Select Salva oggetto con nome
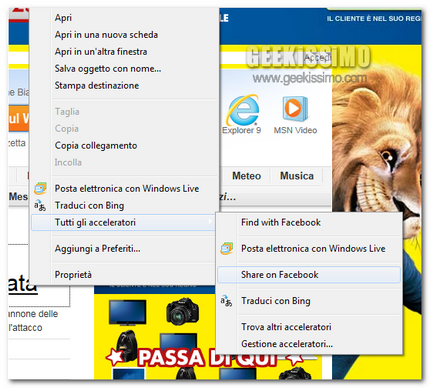The image size is (430, 388). tap(108, 69)
